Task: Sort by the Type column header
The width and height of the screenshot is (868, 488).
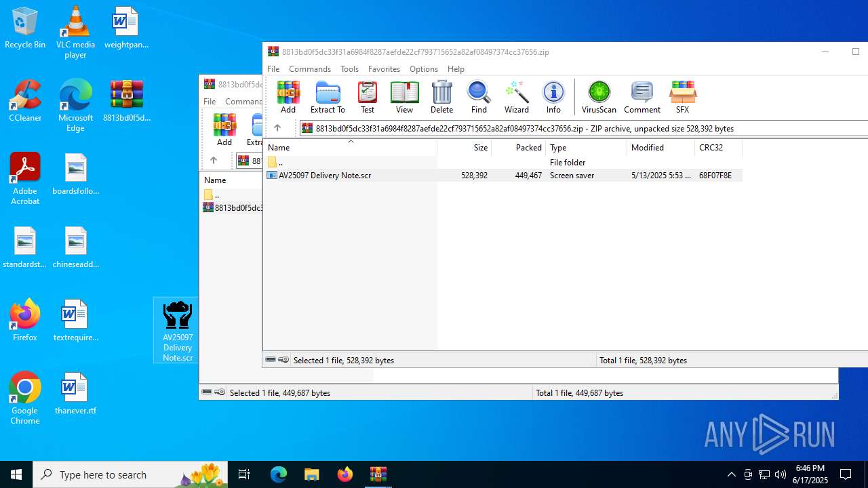Action: coord(587,147)
